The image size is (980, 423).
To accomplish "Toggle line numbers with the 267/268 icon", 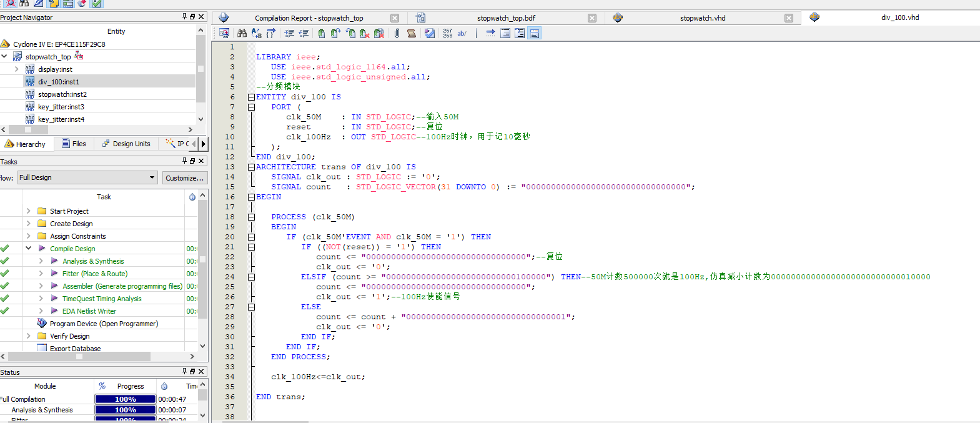I will tap(448, 33).
